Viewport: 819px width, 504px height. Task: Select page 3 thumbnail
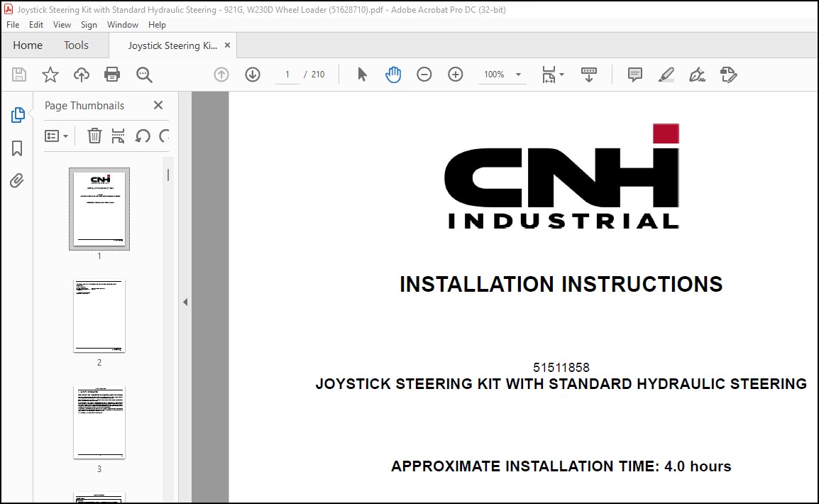coord(99,422)
